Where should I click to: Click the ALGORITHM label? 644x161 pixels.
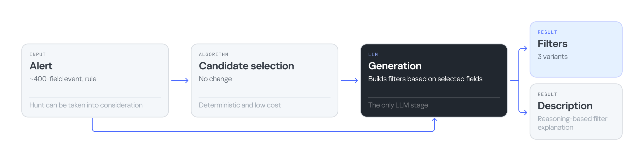pos(214,55)
